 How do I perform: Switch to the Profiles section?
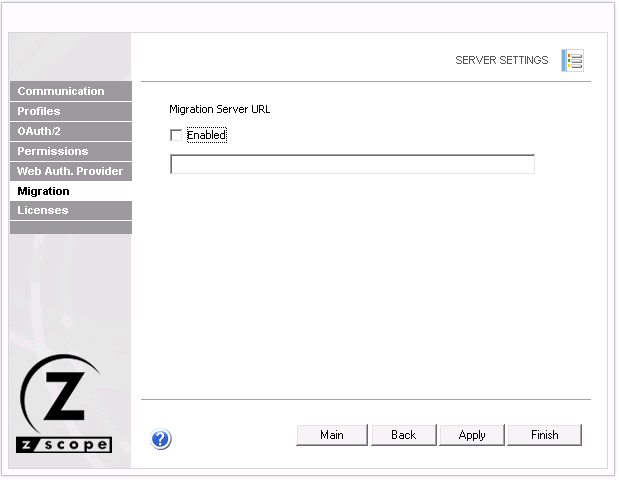coord(70,111)
